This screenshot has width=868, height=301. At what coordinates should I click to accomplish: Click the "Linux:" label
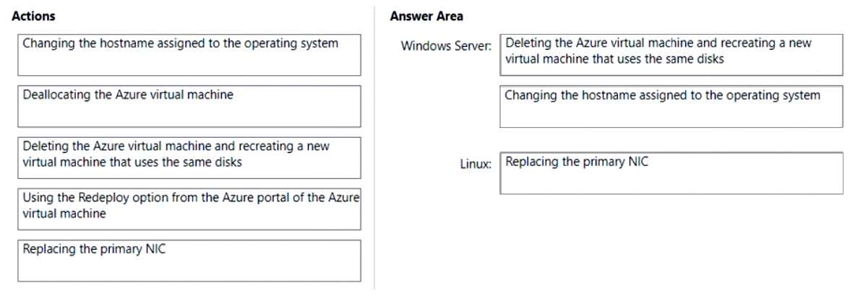click(476, 165)
